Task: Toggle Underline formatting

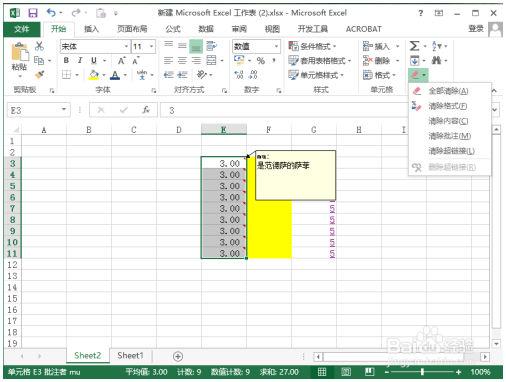Action: click(x=94, y=61)
